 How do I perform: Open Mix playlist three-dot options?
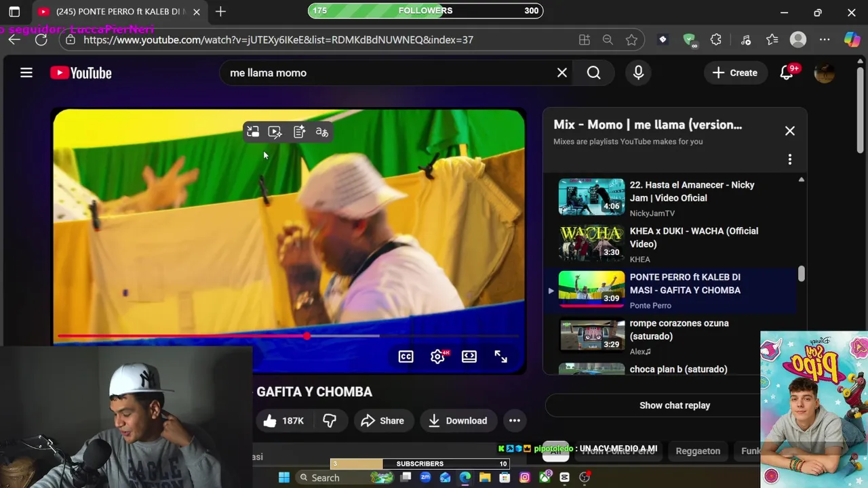pyautogui.click(x=790, y=159)
